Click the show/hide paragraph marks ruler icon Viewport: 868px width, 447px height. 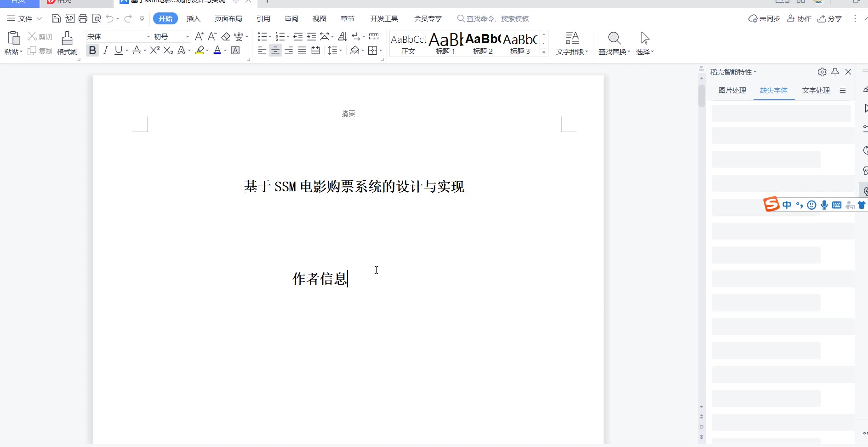(374, 36)
